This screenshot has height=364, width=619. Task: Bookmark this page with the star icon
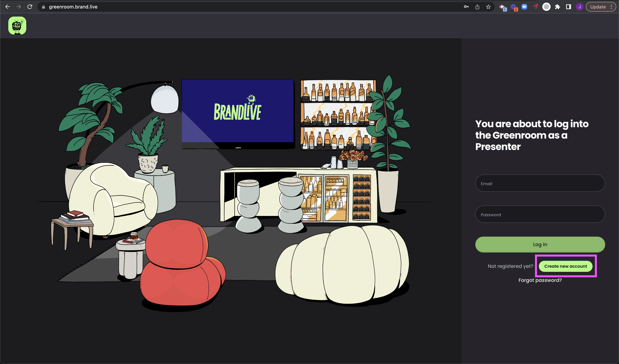(488, 7)
